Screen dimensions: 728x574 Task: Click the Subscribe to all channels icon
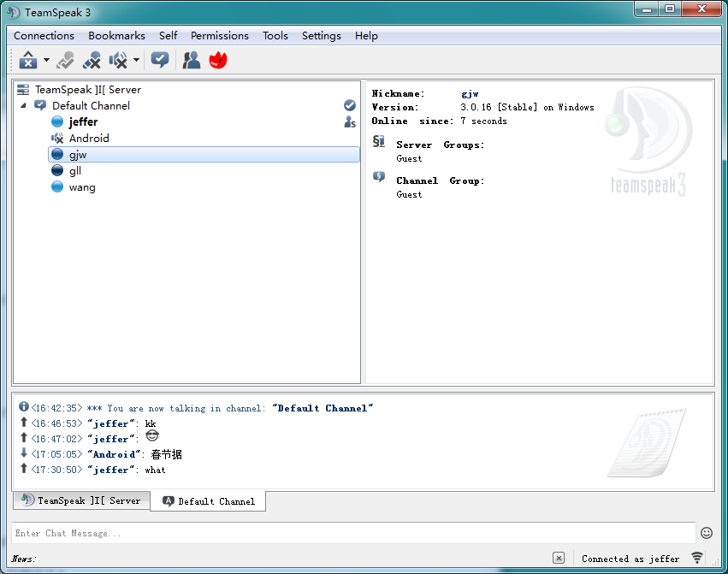tap(160, 60)
